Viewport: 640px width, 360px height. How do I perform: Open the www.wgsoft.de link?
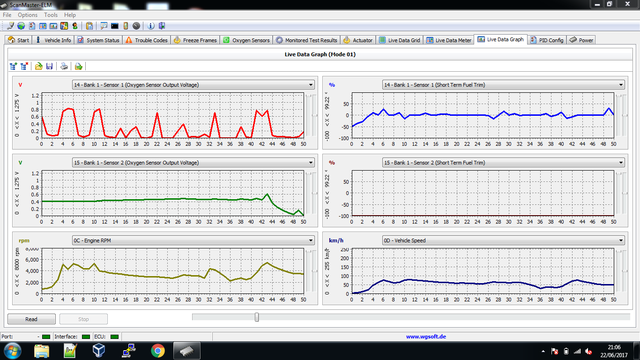coord(426,337)
